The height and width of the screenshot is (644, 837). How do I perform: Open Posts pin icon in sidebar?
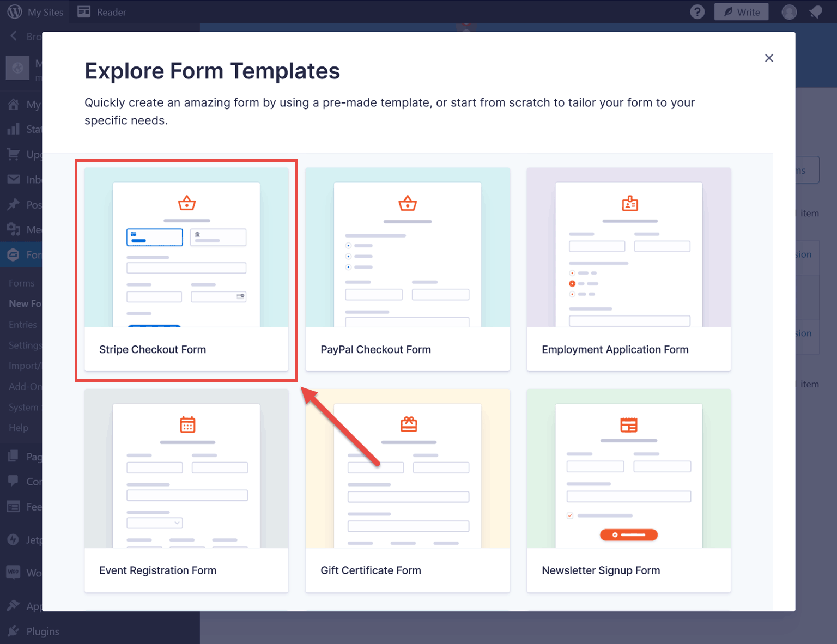tap(14, 204)
